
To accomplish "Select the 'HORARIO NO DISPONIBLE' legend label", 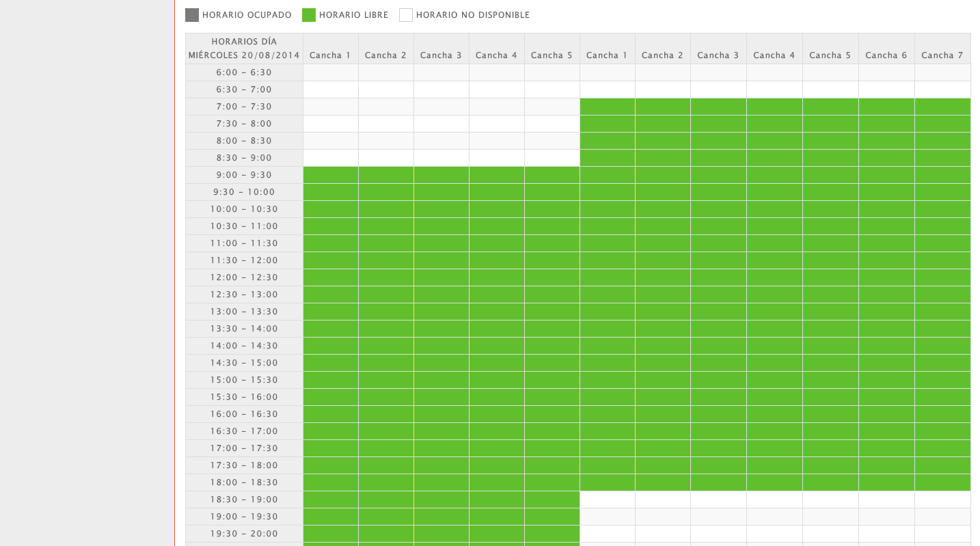I will [x=473, y=15].
